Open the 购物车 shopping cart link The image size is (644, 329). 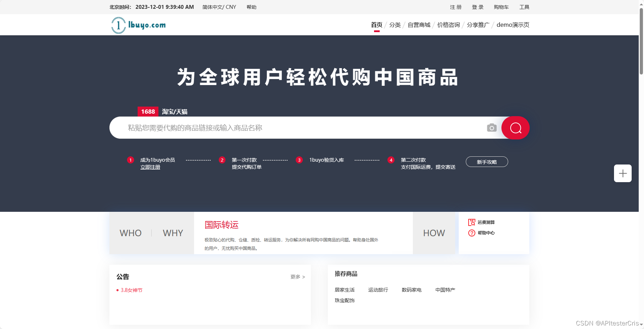click(x=501, y=7)
